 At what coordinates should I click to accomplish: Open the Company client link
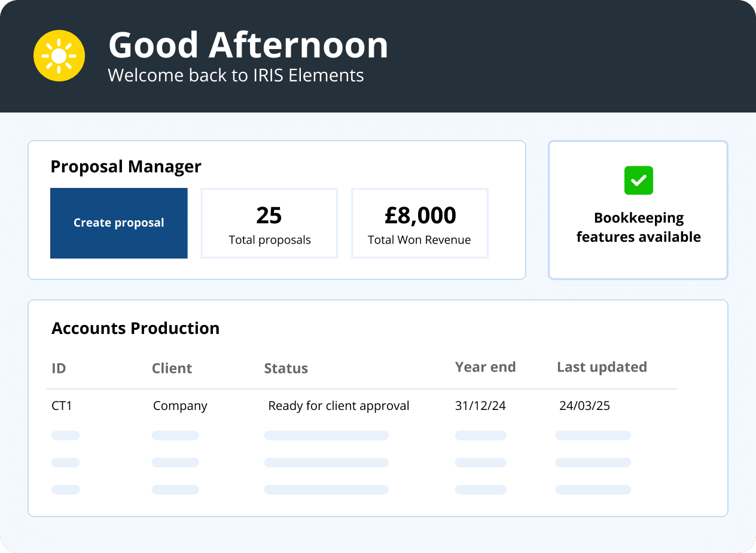click(180, 405)
